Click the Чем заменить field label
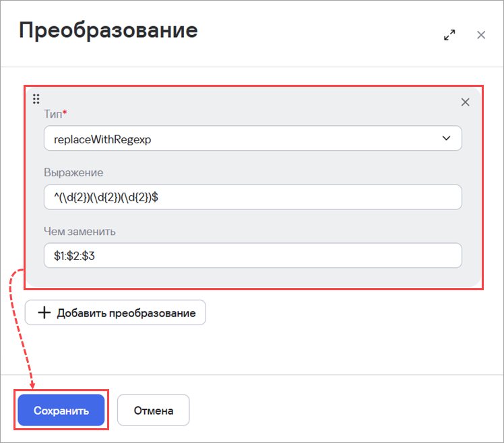This screenshot has height=443, width=504. coord(80,232)
